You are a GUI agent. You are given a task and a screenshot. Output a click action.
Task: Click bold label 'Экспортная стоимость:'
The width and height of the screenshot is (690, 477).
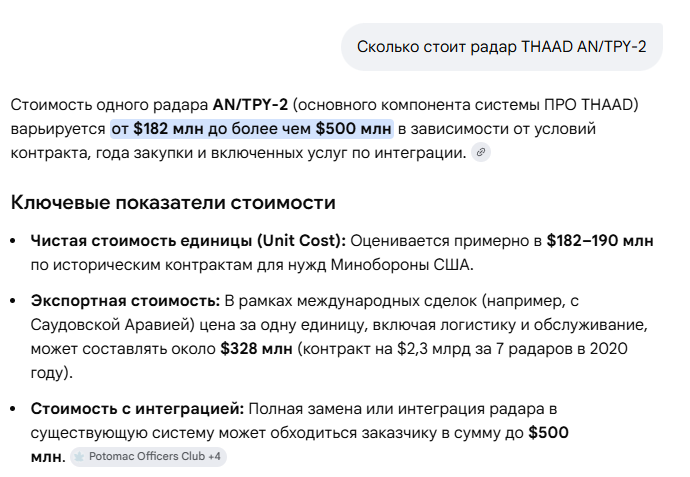point(125,299)
